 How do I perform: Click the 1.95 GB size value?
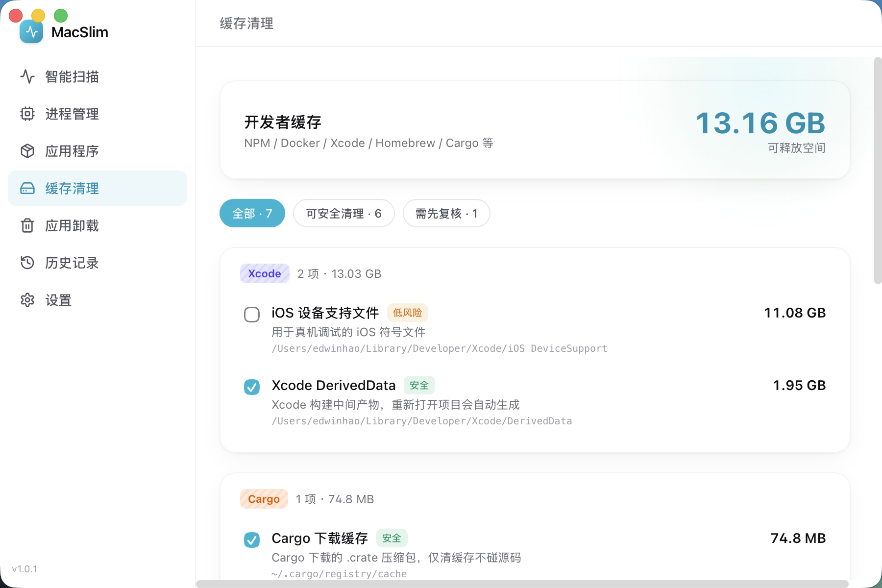point(799,385)
